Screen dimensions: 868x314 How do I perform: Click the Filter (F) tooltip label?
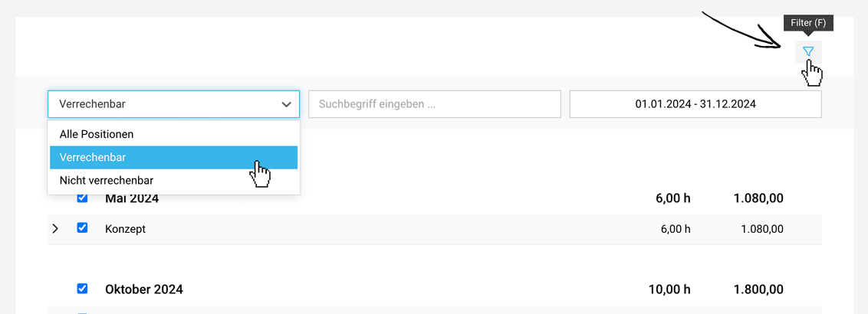point(808,24)
